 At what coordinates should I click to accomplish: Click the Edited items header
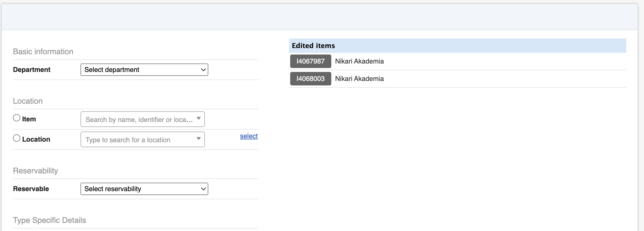(313, 46)
